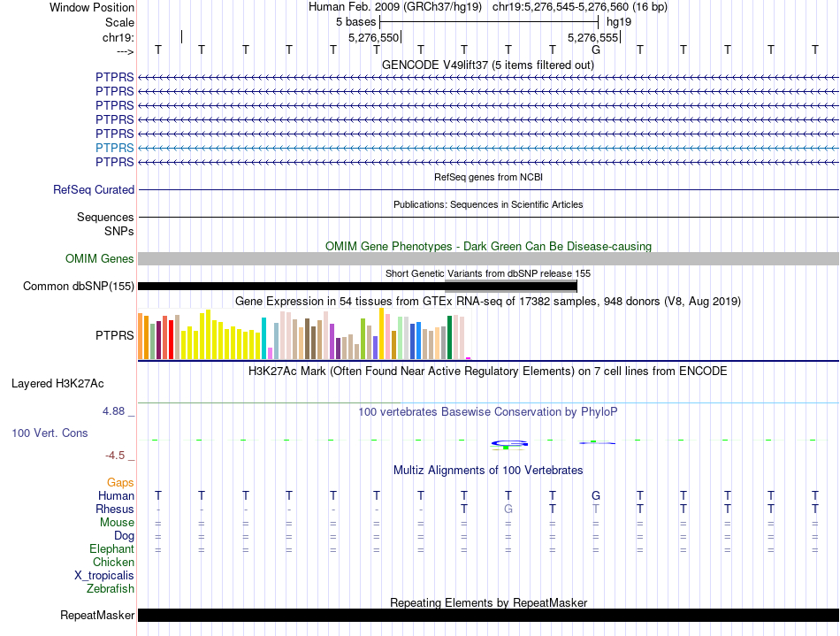Screen dimensions: 840x636
Task: Click the black RepeatMasker item bar
Action: click(488, 615)
